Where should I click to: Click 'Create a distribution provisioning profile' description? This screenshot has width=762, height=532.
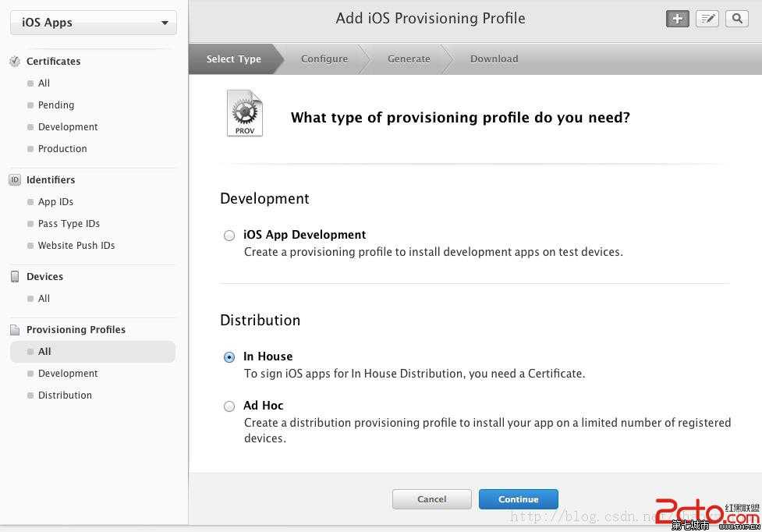487,430
